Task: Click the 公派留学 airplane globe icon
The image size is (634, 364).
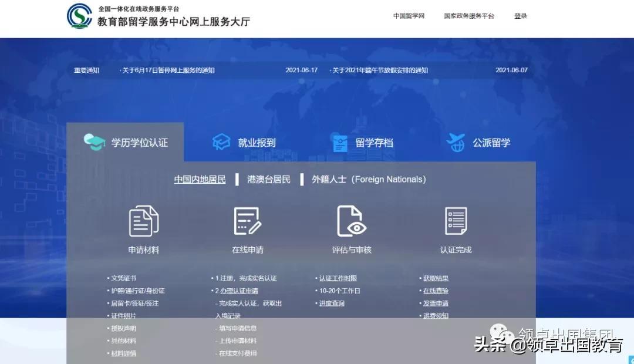Action: (x=456, y=142)
